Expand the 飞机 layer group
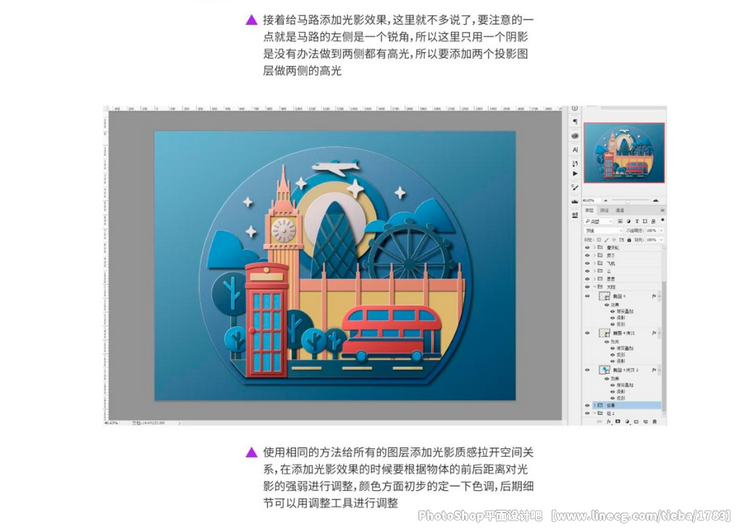This screenshot has height=530, width=750. (595, 263)
